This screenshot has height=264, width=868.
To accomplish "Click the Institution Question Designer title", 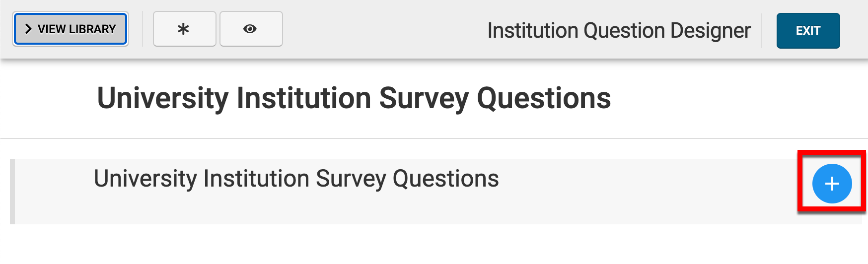I will 619,30.
